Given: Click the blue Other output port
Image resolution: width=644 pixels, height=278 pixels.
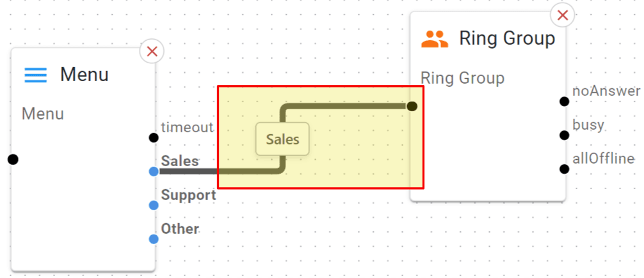Looking at the screenshot, I should pos(154,239).
